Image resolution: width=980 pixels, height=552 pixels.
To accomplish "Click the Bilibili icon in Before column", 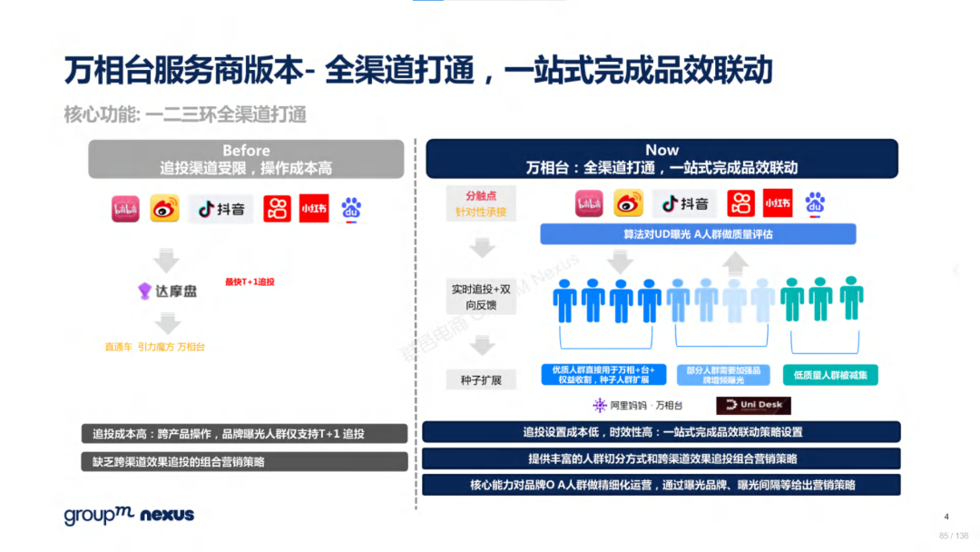I will pos(125,209).
